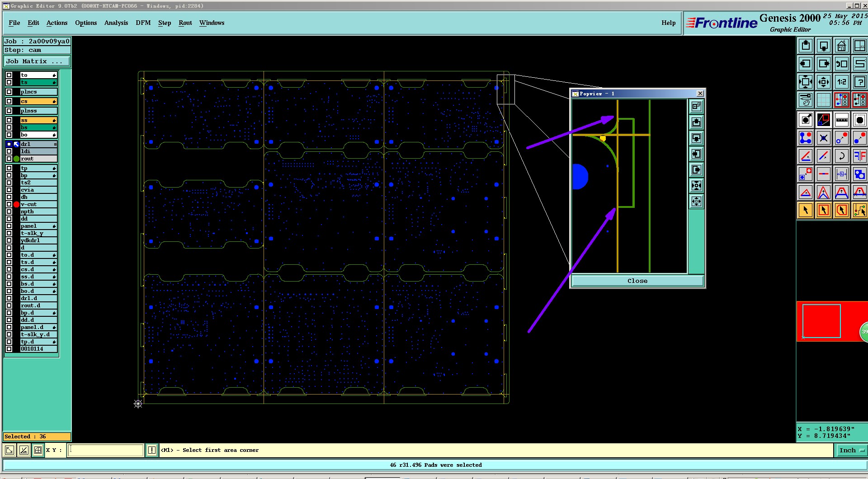
Task: Open the question mark help icon
Action: pos(859,82)
